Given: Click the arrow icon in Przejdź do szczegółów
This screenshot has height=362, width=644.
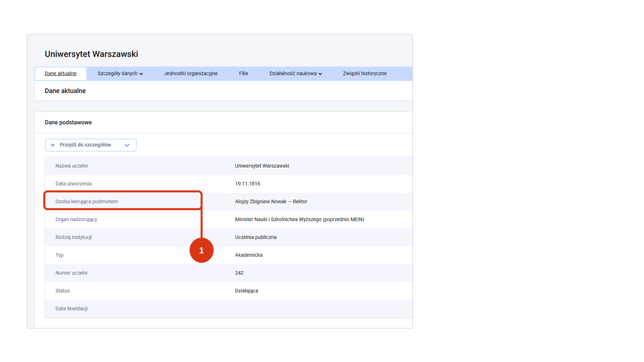Looking at the screenshot, I should pos(52,145).
